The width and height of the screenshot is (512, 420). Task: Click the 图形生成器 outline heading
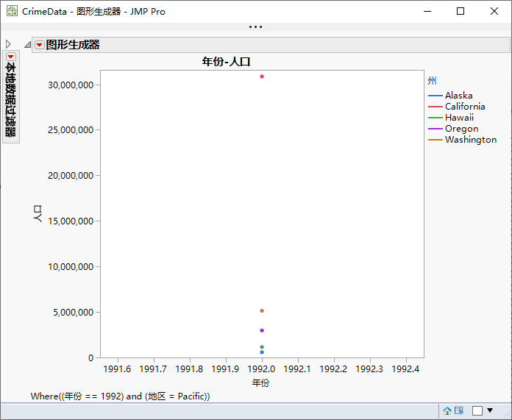point(73,45)
